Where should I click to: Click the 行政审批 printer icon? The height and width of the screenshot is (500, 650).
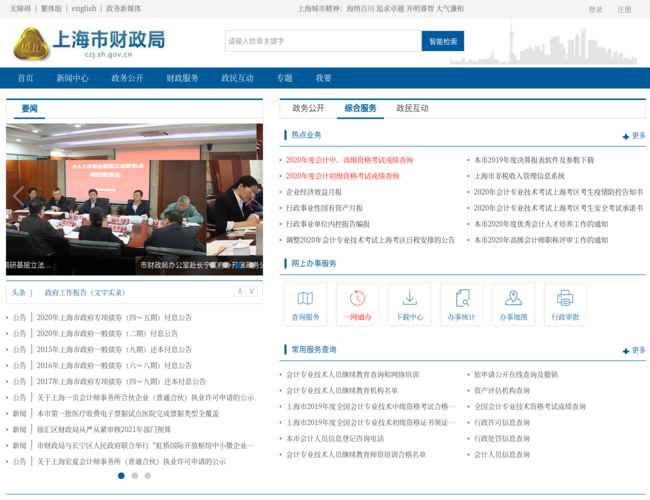pyautogui.click(x=565, y=298)
